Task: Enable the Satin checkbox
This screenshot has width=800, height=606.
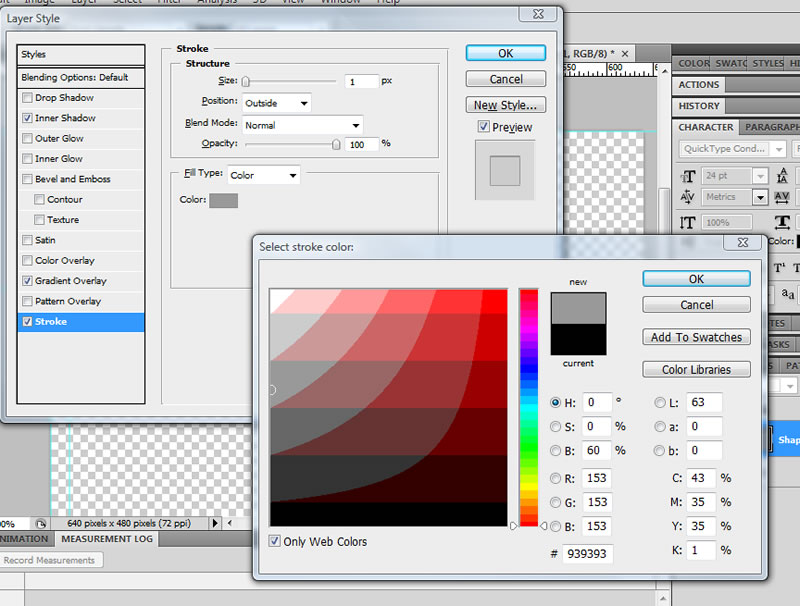Action: [28, 240]
